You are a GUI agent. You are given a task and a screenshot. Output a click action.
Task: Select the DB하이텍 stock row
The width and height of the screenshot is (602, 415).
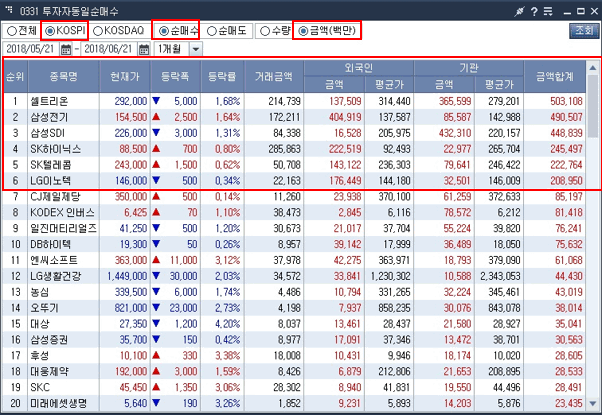[x=295, y=244]
